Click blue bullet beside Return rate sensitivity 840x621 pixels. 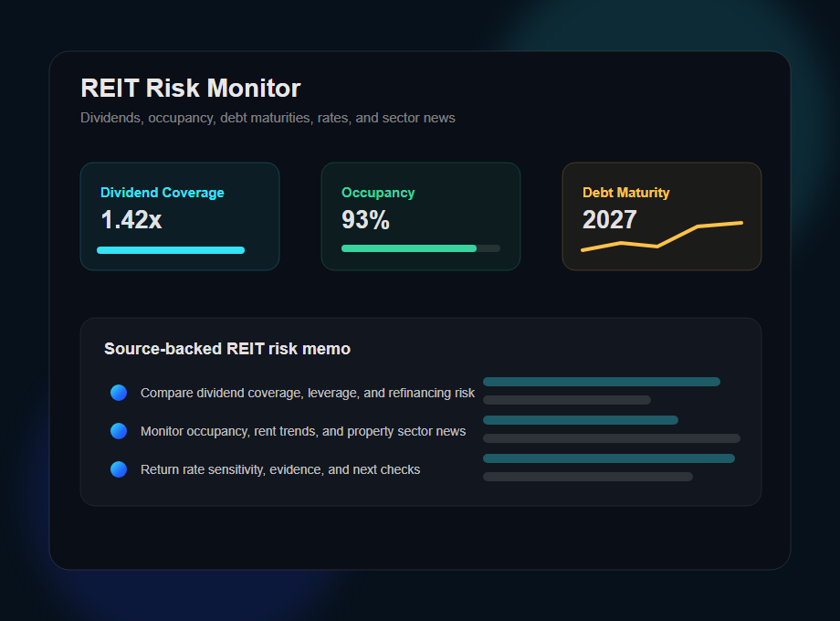tap(119, 469)
